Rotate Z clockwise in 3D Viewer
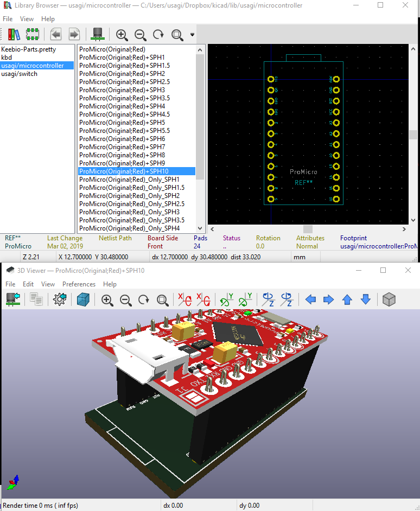420x511 pixels. [268, 299]
